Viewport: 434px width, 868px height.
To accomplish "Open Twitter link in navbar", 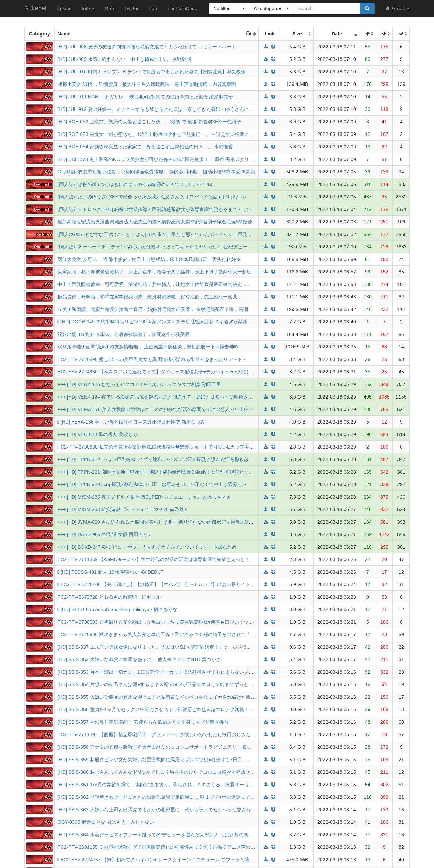I will [131, 8].
